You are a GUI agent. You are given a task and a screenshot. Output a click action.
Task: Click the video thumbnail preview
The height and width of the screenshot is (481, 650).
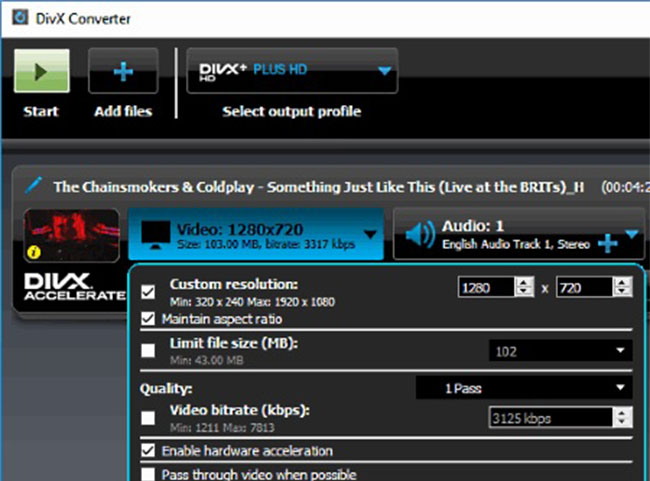pyautogui.click(x=72, y=235)
